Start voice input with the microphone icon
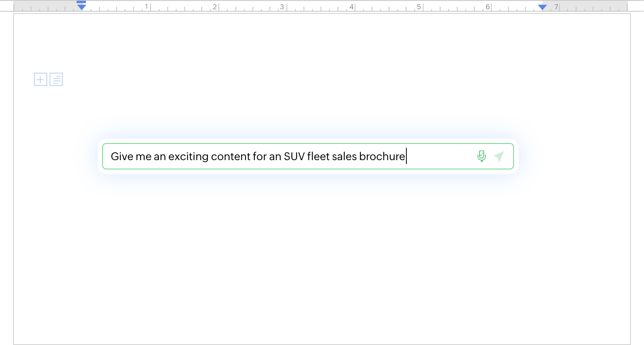 tap(481, 156)
